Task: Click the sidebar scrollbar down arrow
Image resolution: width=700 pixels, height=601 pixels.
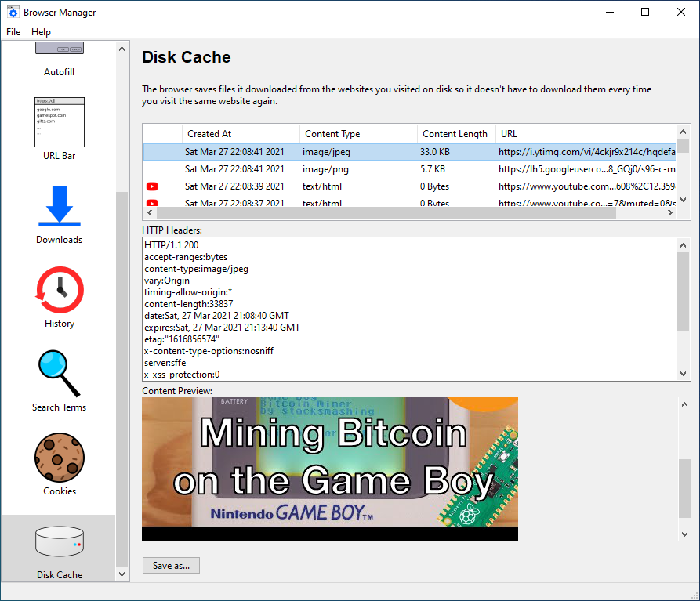Action: (x=122, y=574)
